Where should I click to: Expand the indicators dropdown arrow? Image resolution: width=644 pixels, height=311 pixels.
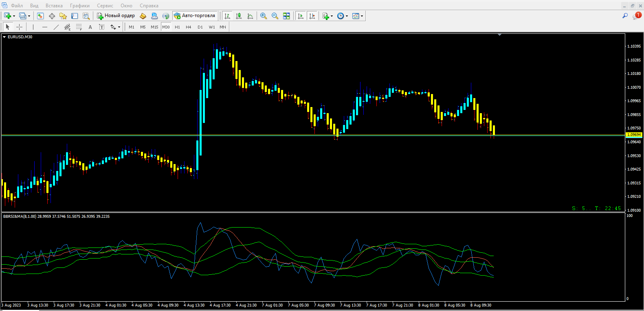(x=332, y=16)
